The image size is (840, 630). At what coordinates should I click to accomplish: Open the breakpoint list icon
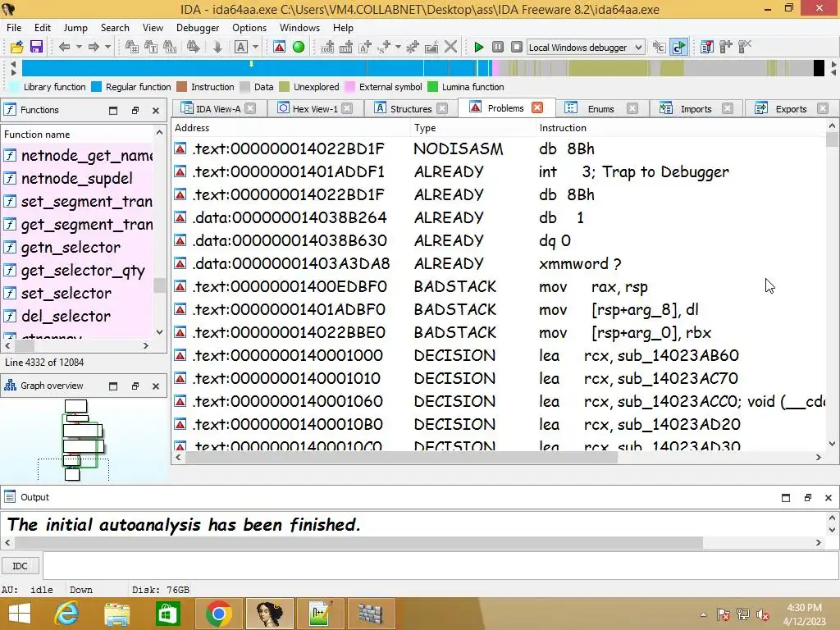coord(707,47)
